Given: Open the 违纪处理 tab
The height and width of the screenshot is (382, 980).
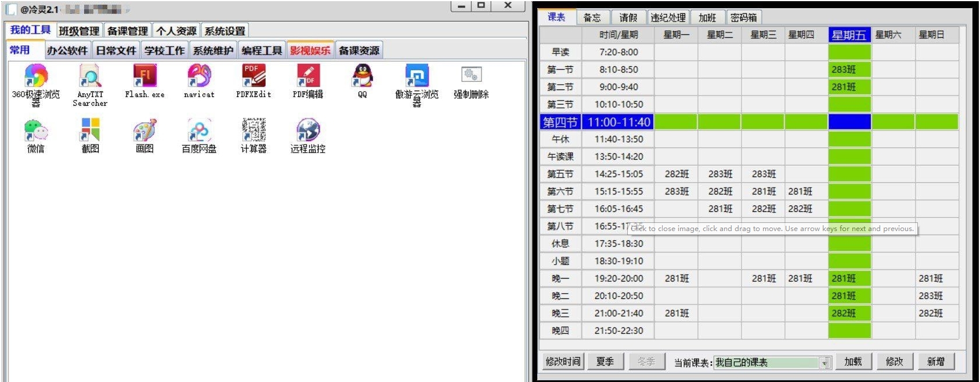Looking at the screenshot, I should (668, 18).
